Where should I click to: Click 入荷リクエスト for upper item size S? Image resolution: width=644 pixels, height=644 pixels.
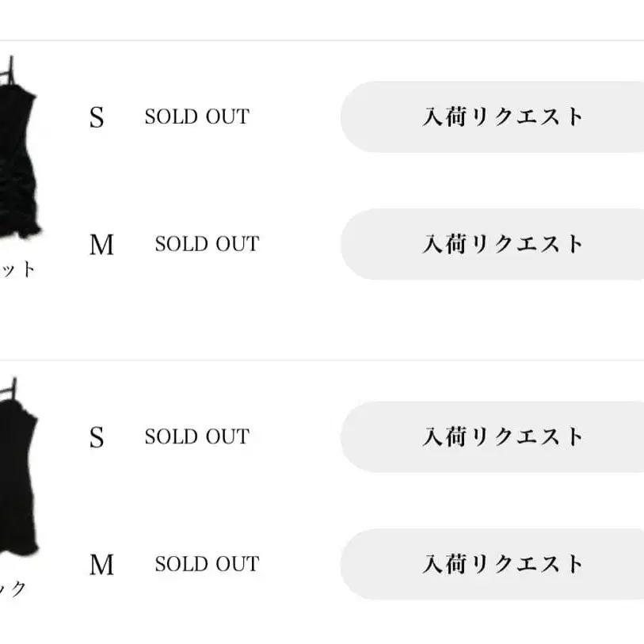(501, 117)
